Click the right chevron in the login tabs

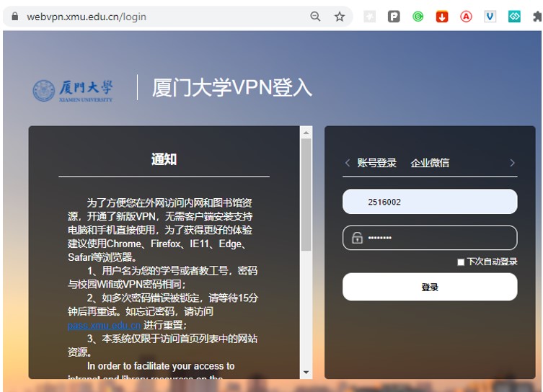tap(512, 163)
